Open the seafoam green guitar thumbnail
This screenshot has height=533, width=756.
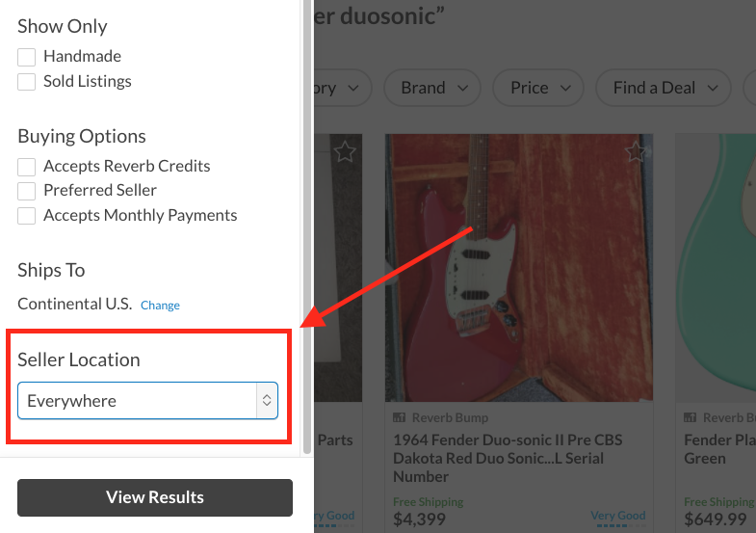(x=717, y=268)
